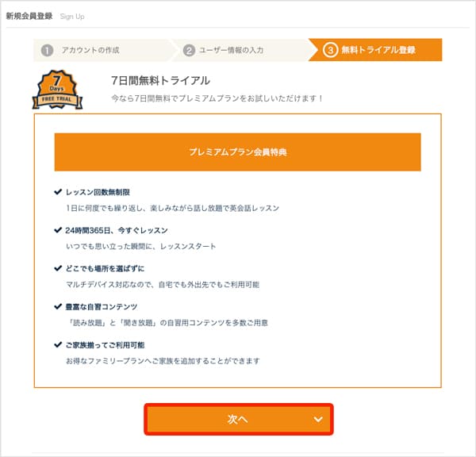Click checkmark beside どこでも場所を選ばずに
The image size is (476, 457).
pyautogui.click(x=57, y=268)
